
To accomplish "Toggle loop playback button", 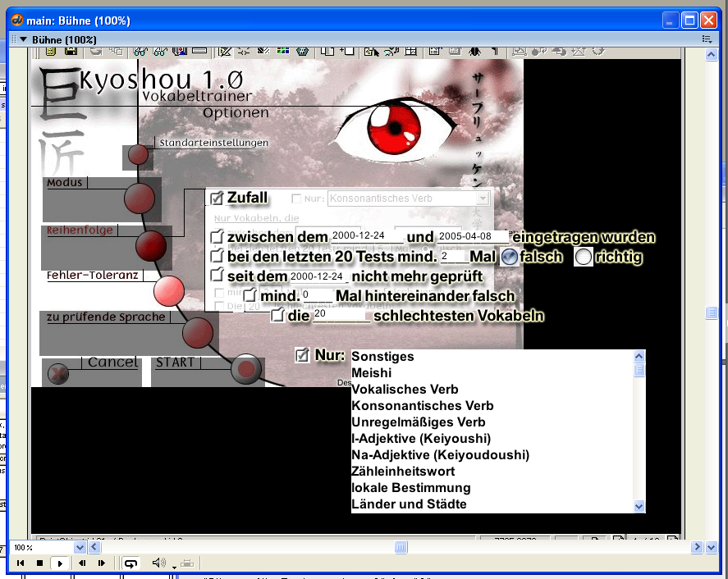I will pos(130,563).
